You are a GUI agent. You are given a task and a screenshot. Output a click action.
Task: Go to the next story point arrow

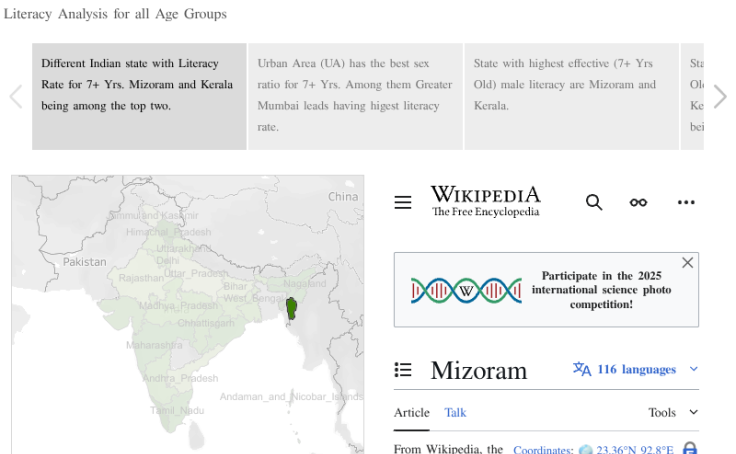click(x=720, y=97)
